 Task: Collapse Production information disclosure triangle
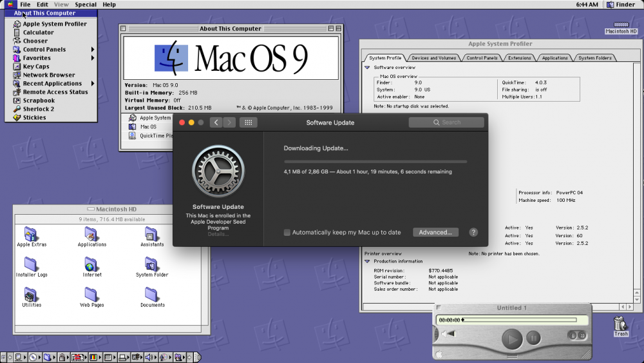[x=367, y=262]
